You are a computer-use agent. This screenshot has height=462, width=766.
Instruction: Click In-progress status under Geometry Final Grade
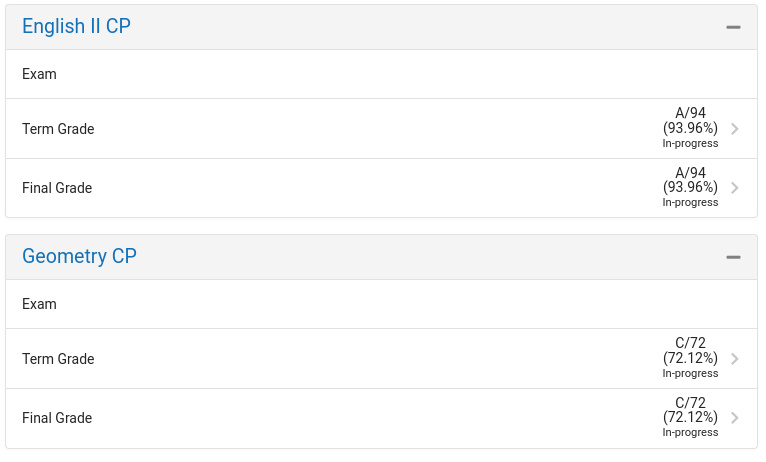(x=690, y=432)
